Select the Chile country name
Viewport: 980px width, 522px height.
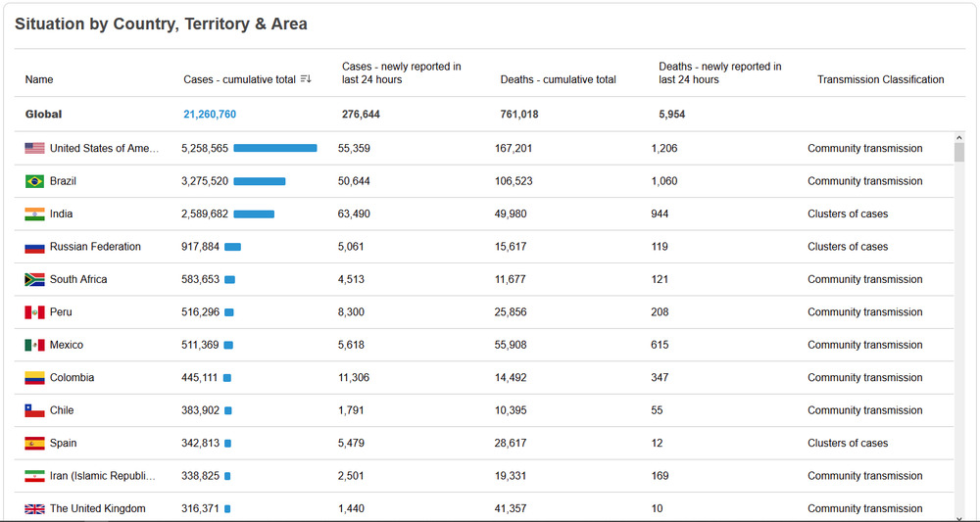[62, 410]
